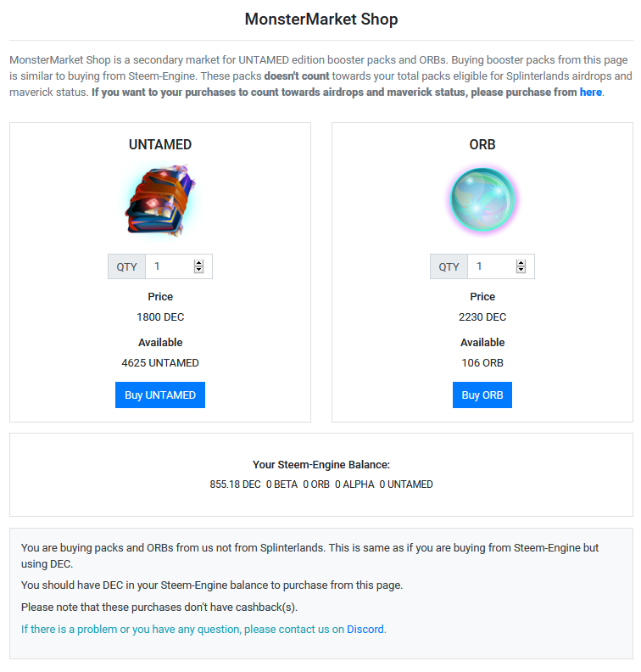Buy UNTAMED packs with the blue button
The width and height of the screenshot is (641, 672).
pos(160,395)
